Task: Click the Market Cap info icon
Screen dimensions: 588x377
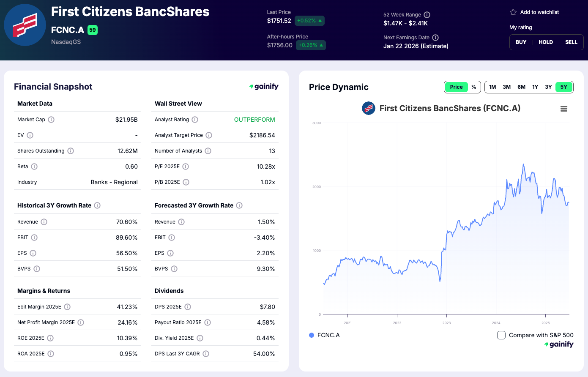Action: click(51, 120)
